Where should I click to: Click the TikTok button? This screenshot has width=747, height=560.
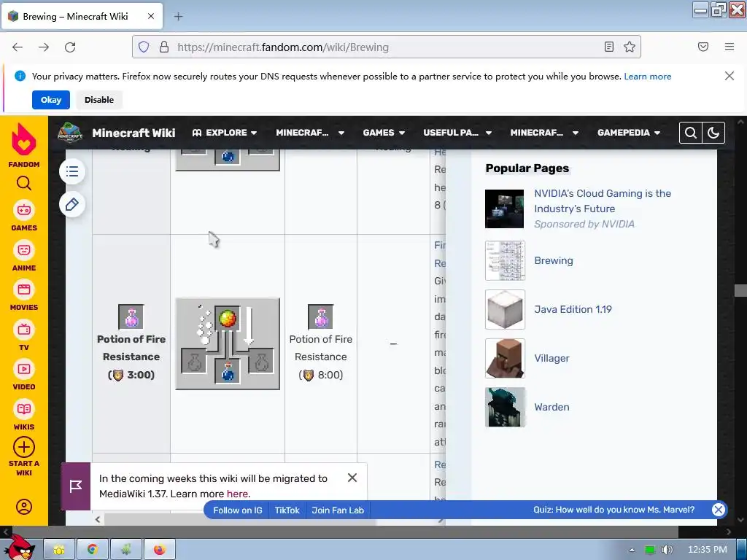pyautogui.click(x=287, y=510)
